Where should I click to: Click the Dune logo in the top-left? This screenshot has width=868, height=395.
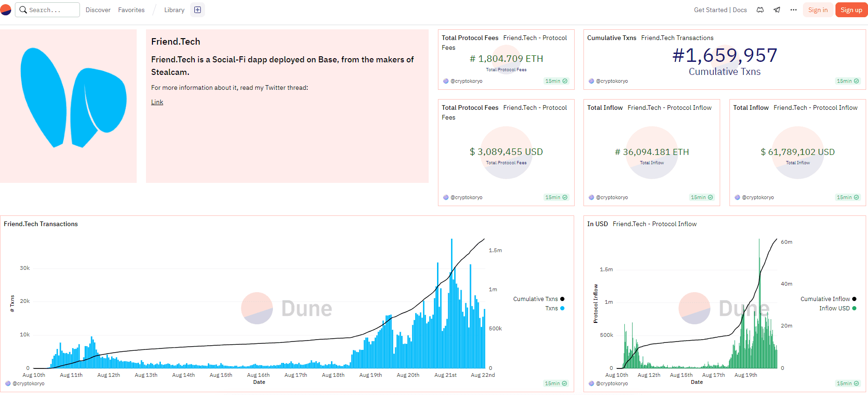pyautogui.click(x=5, y=10)
